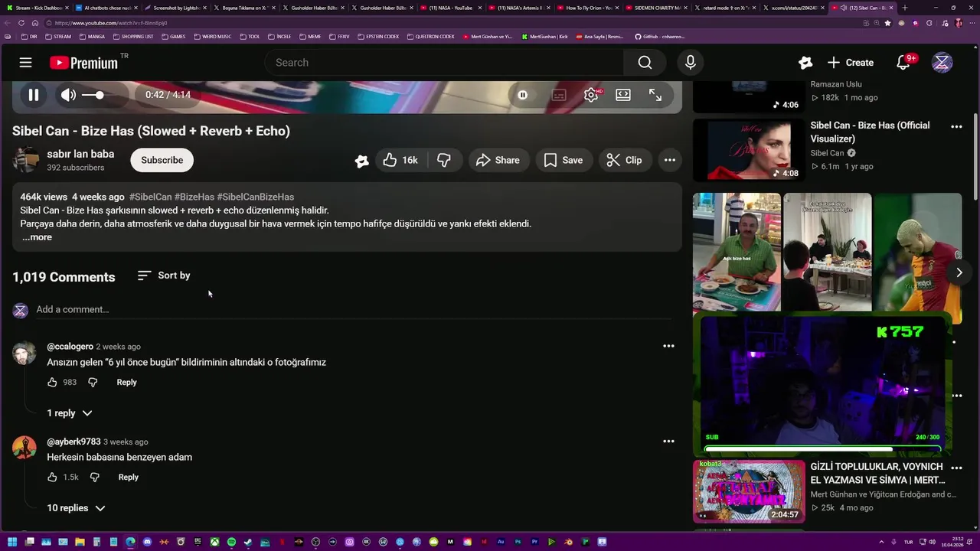The height and width of the screenshot is (551, 980).
Task: Switch to Stream - Kick Dashboard tab
Action: [x=38, y=8]
